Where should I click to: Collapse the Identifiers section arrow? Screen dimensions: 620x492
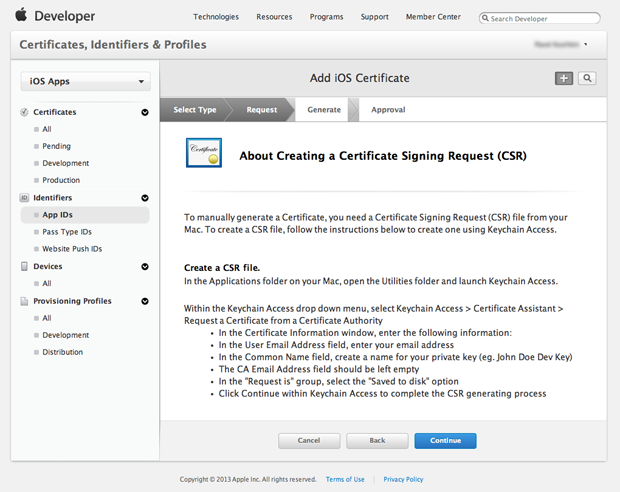tap(145, 198)
